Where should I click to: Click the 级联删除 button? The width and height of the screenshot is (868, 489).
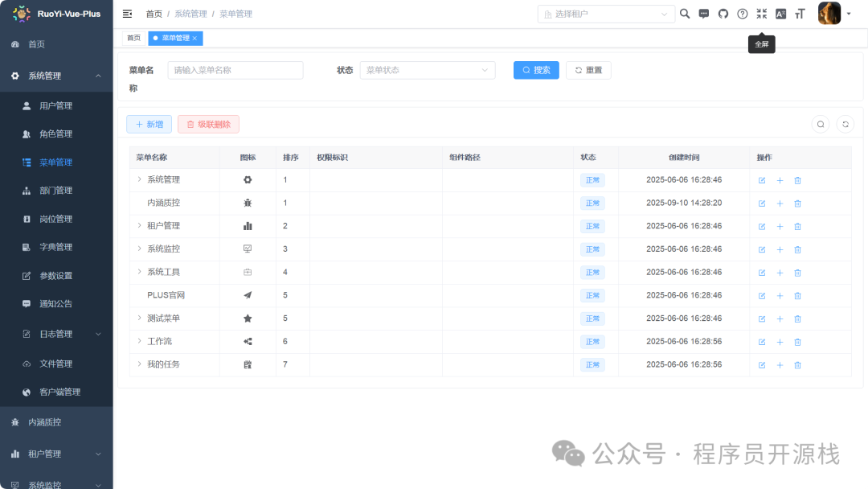click(208, 124)
